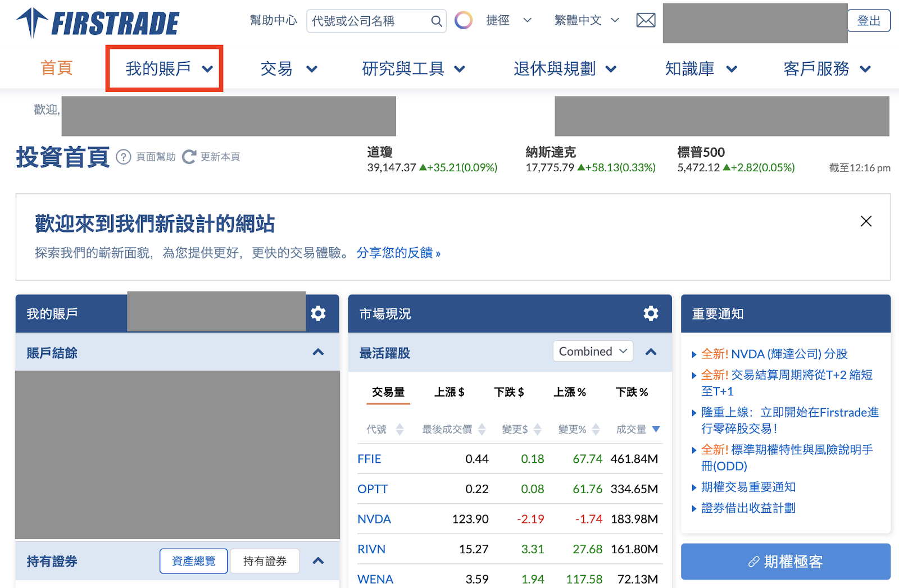Close the new website welcome banner
Screen dimensions: 899x588
coord(866,221)
